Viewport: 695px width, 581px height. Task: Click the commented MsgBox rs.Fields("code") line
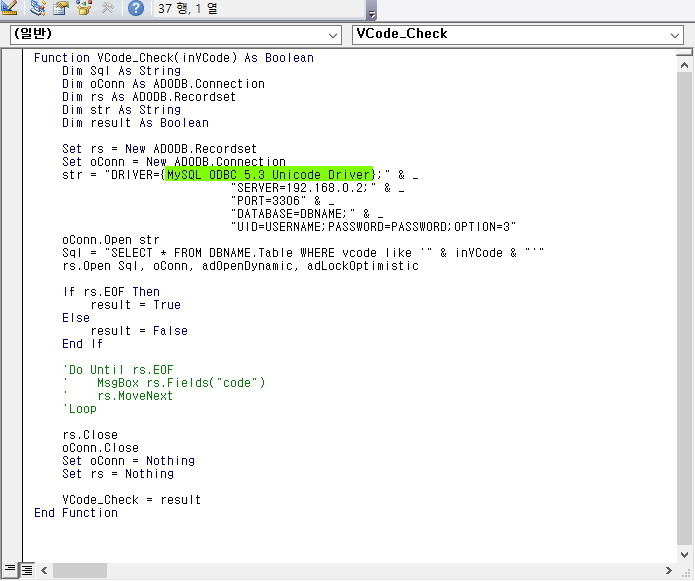click(164, 382)
